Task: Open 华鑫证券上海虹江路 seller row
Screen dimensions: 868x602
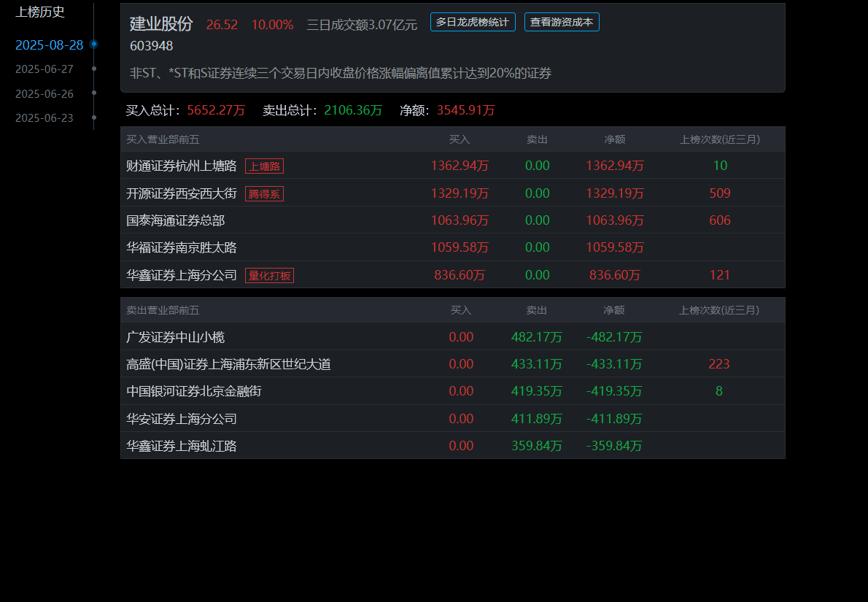Action: [452, 445]
